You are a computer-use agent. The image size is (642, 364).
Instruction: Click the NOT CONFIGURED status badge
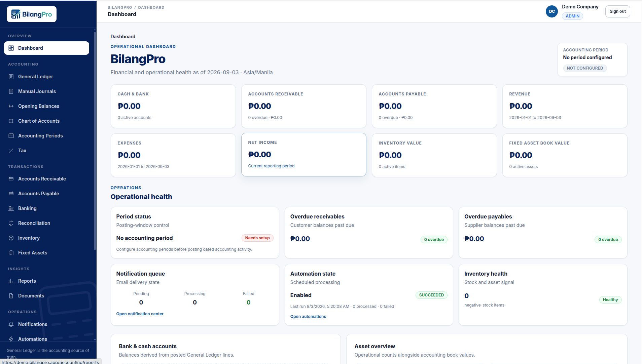585,68
